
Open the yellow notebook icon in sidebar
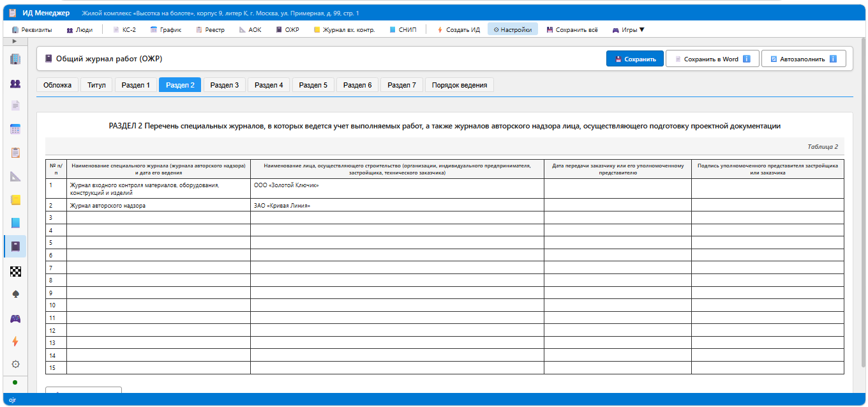point(15,200)
